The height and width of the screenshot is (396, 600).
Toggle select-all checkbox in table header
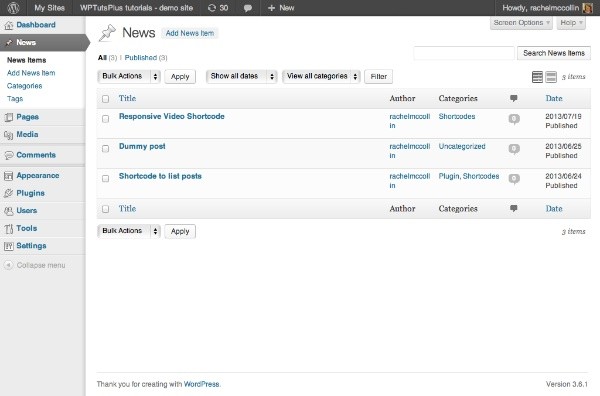pos(106,99)
